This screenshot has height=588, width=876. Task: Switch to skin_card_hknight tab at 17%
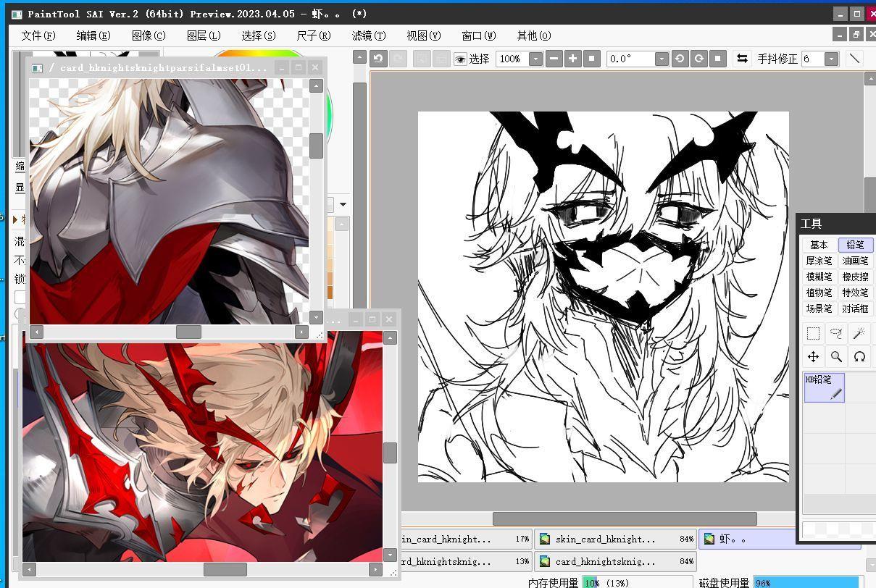pyautogui.click(x=466, y=539)
